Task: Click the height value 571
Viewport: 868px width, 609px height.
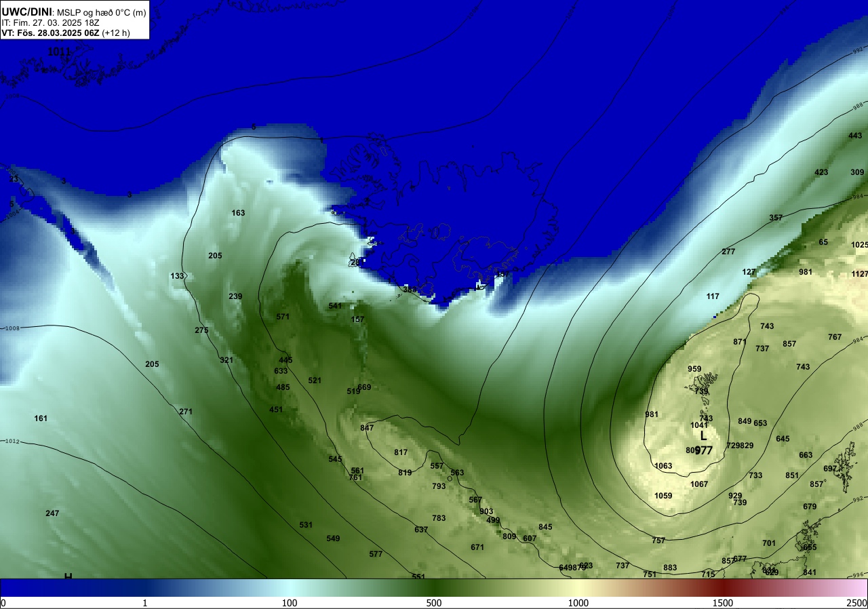Action: [x=283, y=317]
